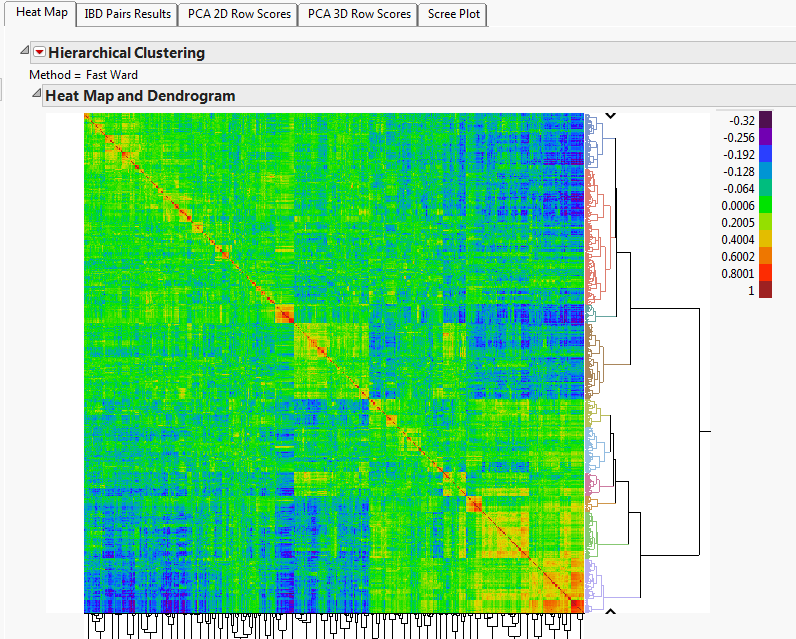Select the -0.256 purple legend swatch
This screenshot has width=796, height=639.
click(x=765, y=137)
